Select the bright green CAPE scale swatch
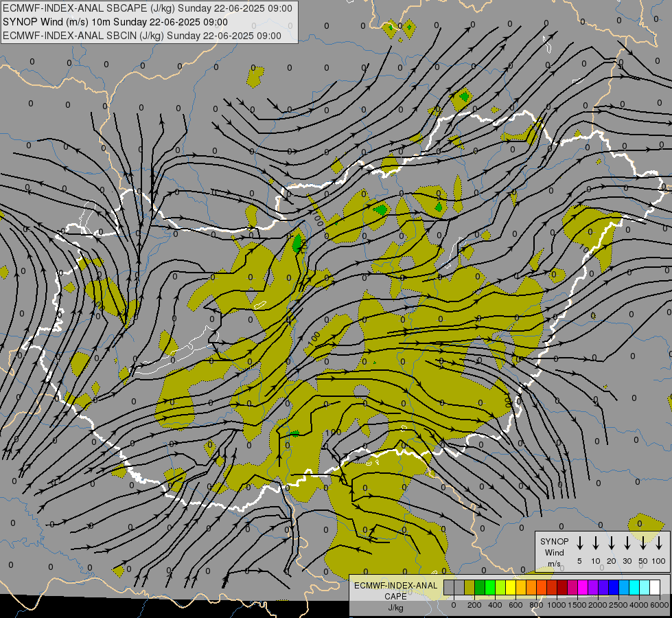 [490, 587]
